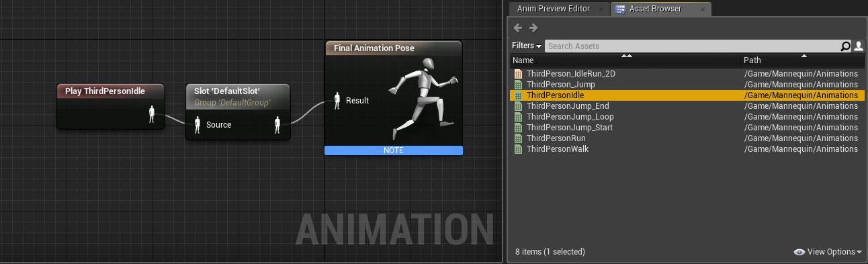Click the output pose pin on Slot 'DefaultSlot' node

click(277, 124)
